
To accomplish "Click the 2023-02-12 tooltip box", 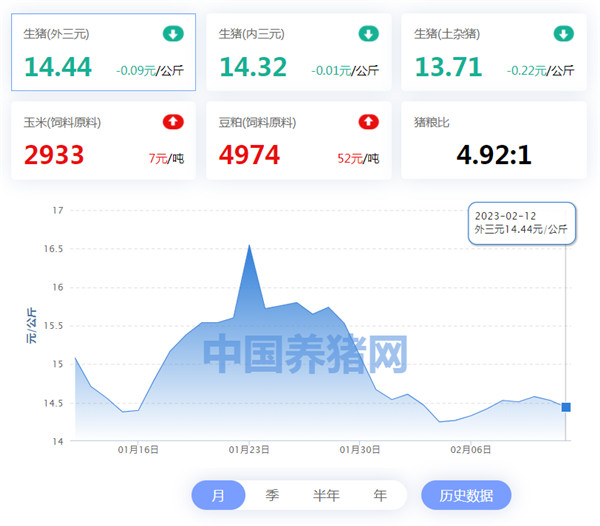I will (x=521, y=222).
